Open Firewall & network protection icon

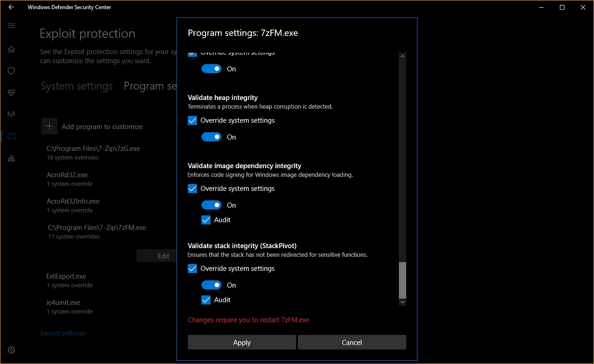11,114
